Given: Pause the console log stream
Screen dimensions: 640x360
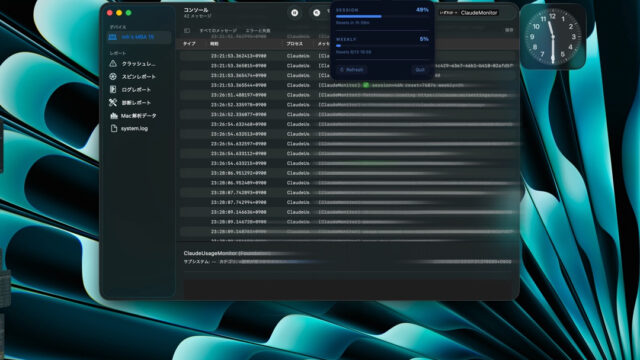Looking at the screenshot, I should click(x=294, y=13).
